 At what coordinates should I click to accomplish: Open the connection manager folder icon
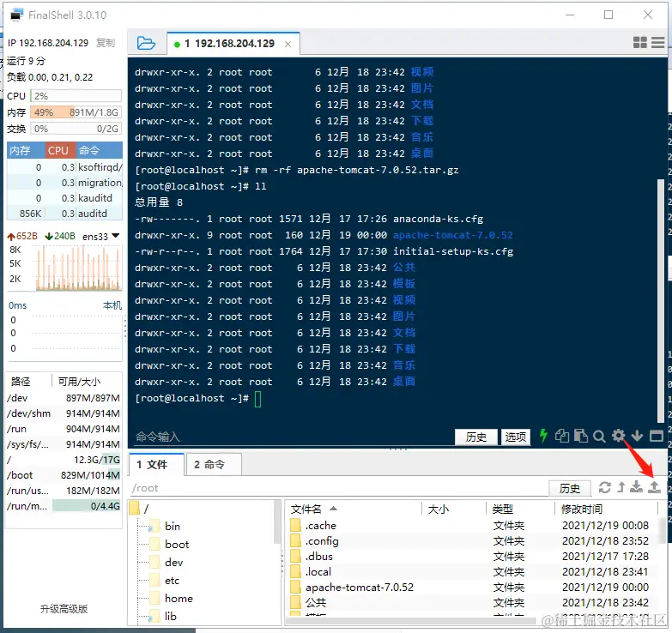pyautogui.click(x=146, y=43)
